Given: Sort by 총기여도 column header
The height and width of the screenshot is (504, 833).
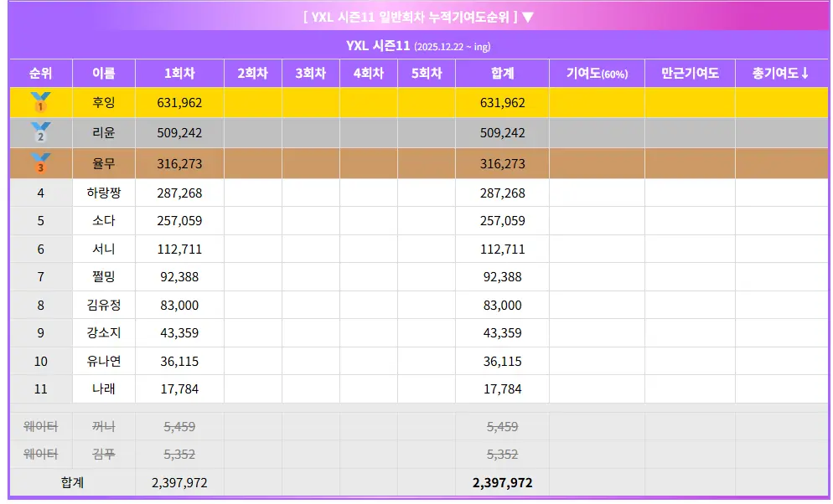Looking at the screenshot, I should point(780,73).
